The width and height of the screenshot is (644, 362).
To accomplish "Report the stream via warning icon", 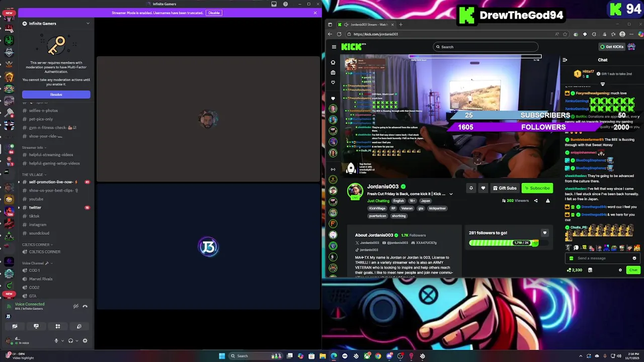I will click(548, 201).
